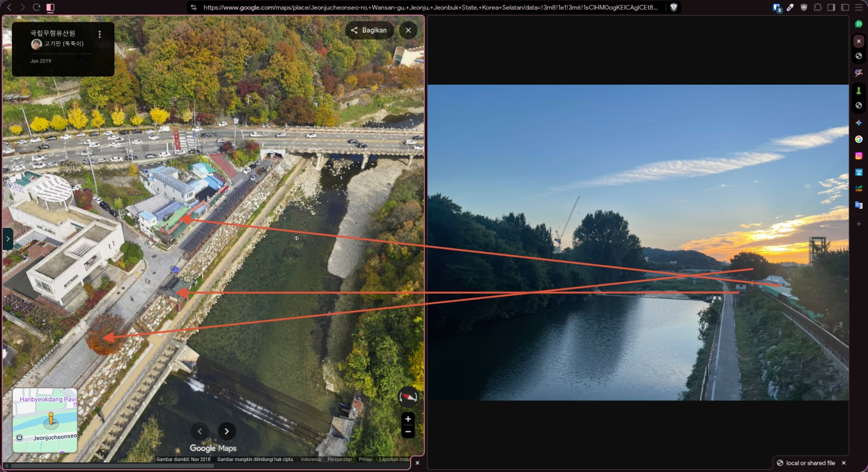Image resolution: width=868 pixels, height=472 pixels.
Task: Reset view using the compass control
Action: (x=408, y=397)
